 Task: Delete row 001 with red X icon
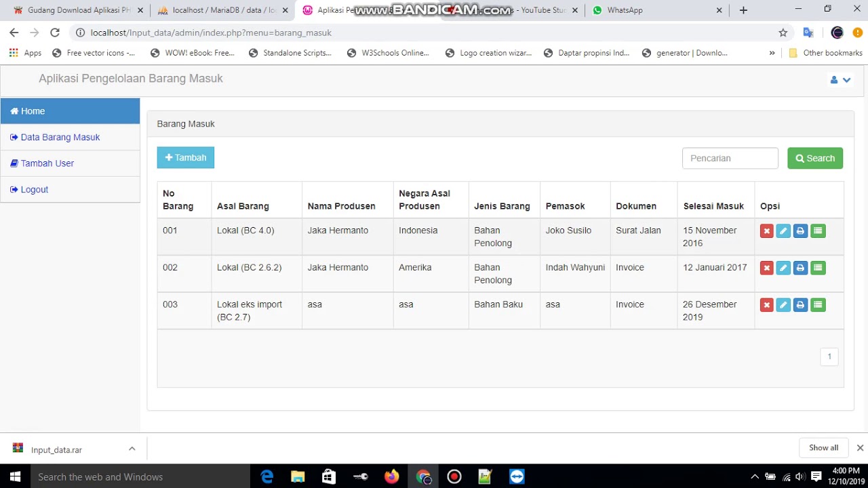point(767,231)
